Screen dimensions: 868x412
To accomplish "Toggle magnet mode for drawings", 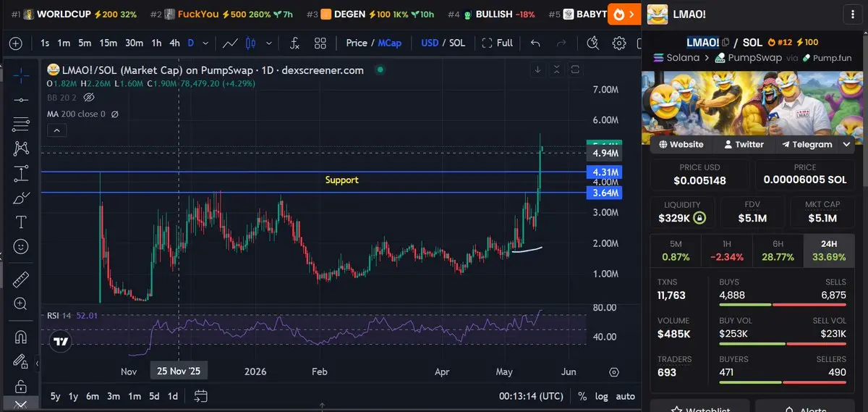I will 21,337.
